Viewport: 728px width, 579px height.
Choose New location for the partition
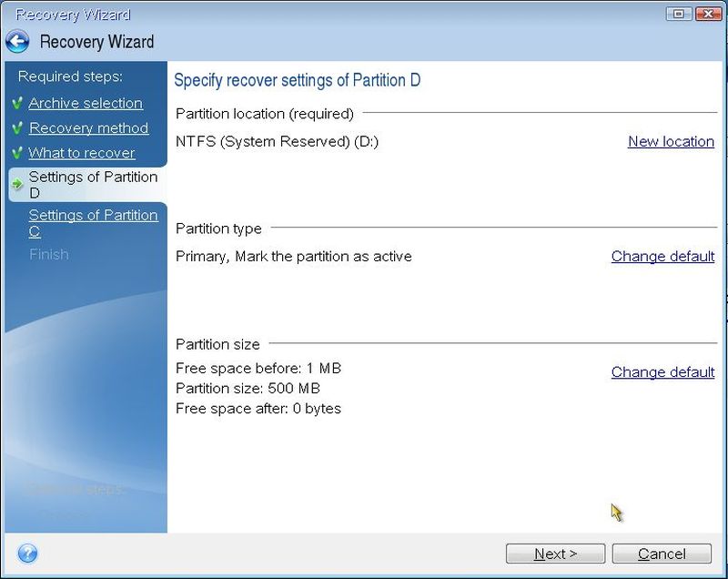(671, 141)
